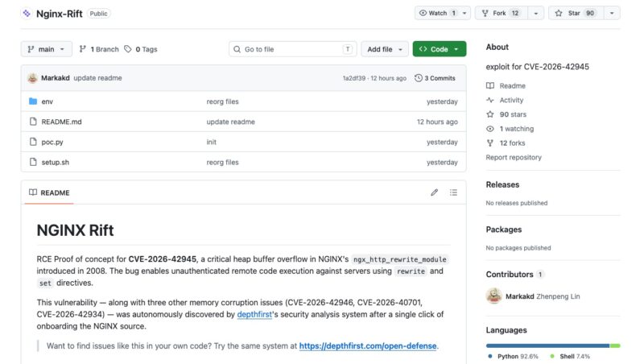Screen dimensions: 644x364
Task: Click the Watch button with eye icon
Action: (x=437, y=13)
